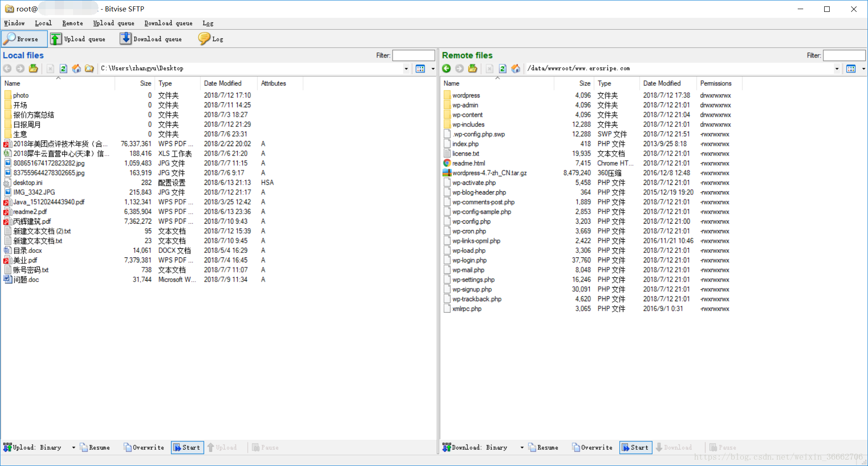Select the wordpress folder in Remote files
Screen dimensions: 868x466
coord(466,95)
